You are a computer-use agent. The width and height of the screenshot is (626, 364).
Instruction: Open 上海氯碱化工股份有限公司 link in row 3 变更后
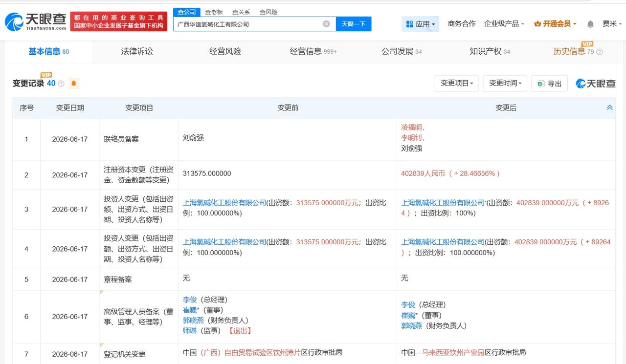coord(443,202)
